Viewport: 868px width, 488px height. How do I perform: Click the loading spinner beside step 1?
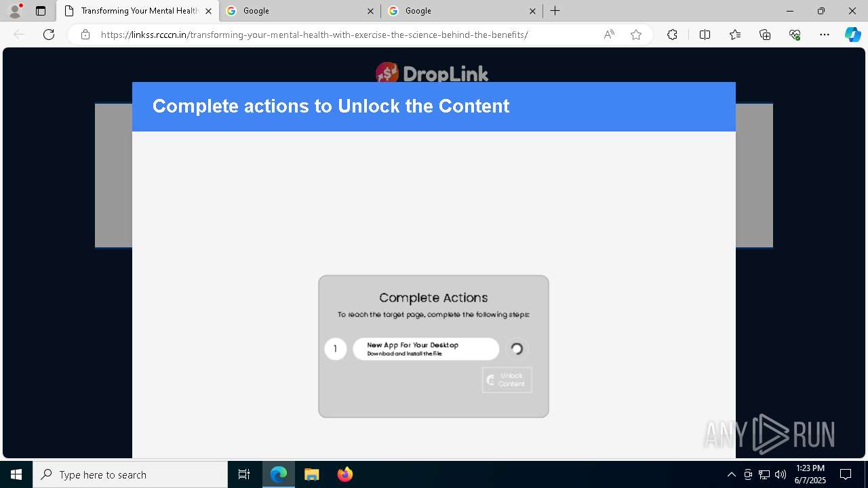[x=517, y=349]
